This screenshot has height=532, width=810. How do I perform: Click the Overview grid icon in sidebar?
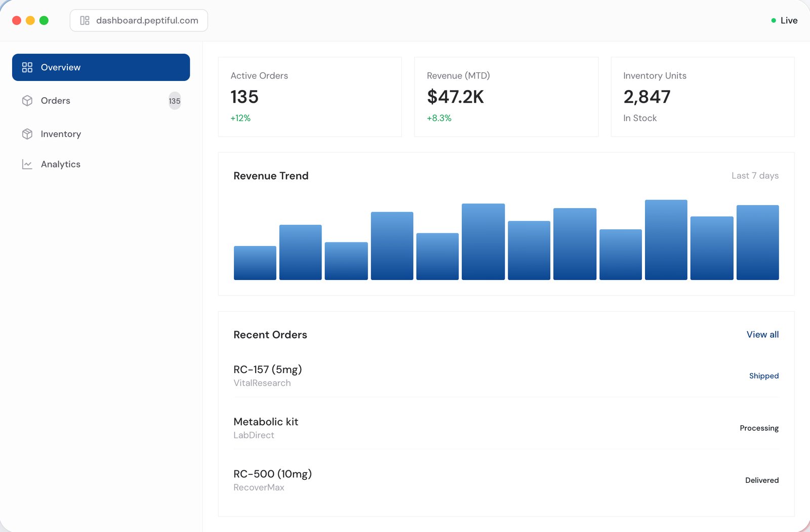(x=27, y=67)
